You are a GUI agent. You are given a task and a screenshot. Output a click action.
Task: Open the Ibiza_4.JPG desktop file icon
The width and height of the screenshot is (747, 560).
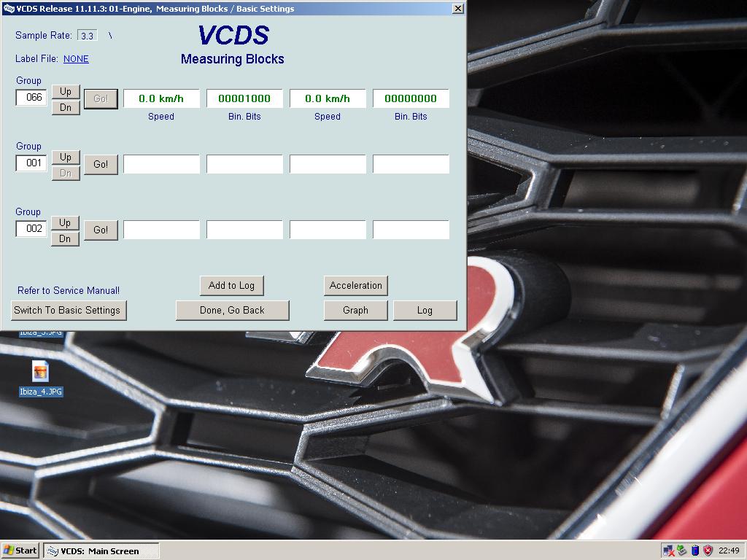coord(40,373)
